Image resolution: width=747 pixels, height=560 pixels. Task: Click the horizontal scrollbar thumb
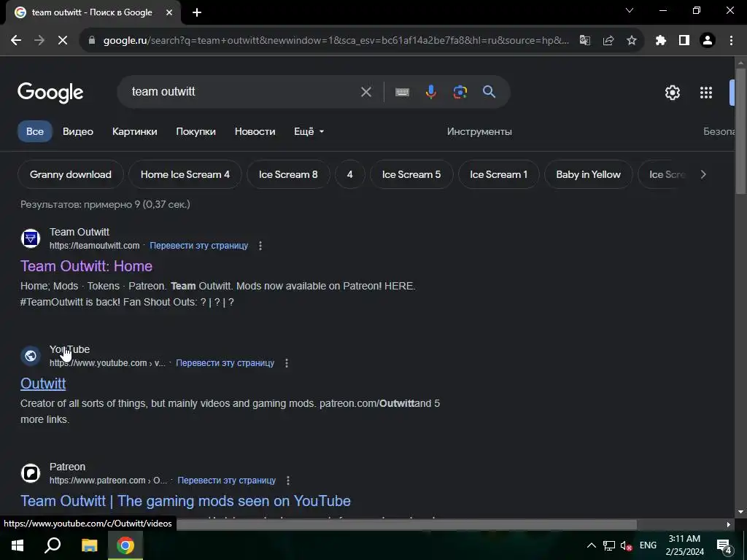[406, 525]
